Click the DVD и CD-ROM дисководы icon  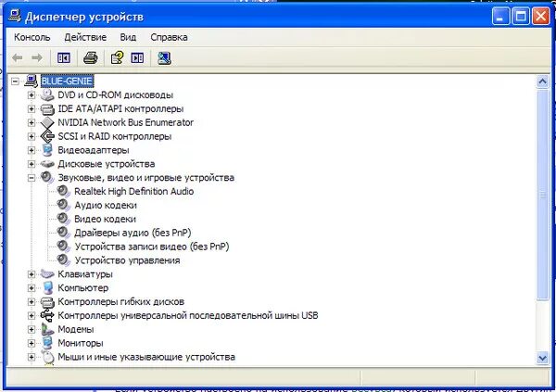(47, 95)
